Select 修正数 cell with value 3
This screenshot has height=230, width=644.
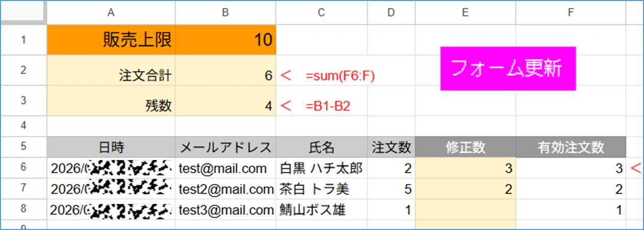coord(465,169)
